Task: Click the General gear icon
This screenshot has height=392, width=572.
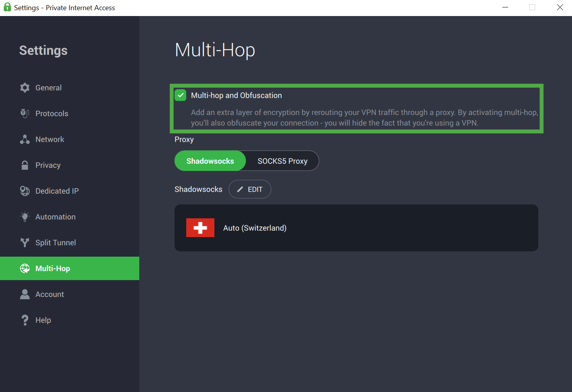Action: pos(25,88)
